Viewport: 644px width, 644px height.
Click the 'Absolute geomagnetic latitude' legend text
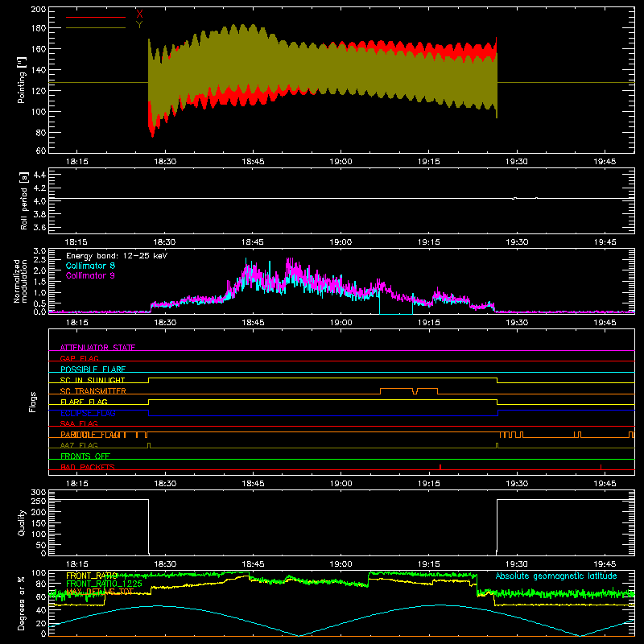[556, 576]
